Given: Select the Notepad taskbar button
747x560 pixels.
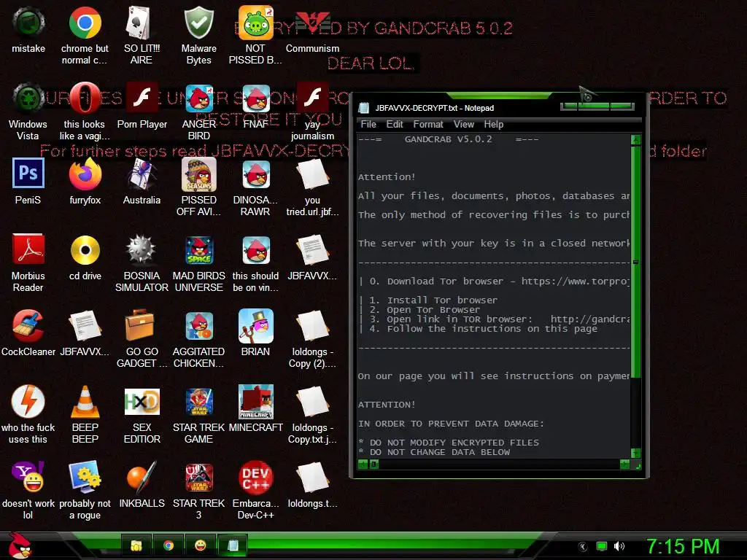Looking at the screenshot, I should point(233,545).
